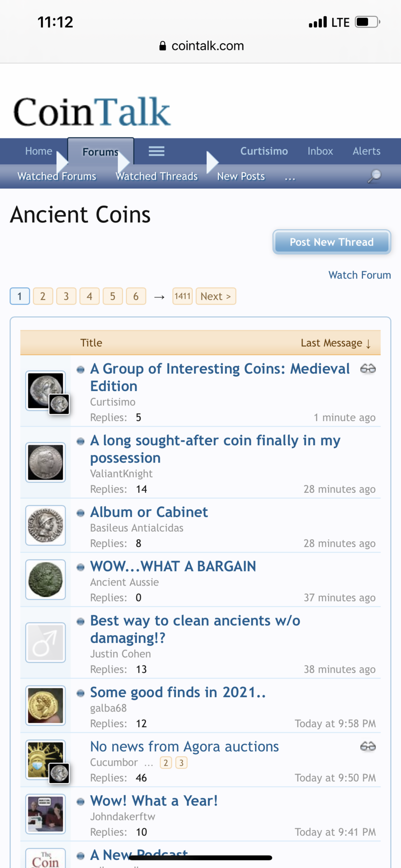Open Ancient Aussie's green coin avatar
The image size is (401, 868).
pos(46,580)
